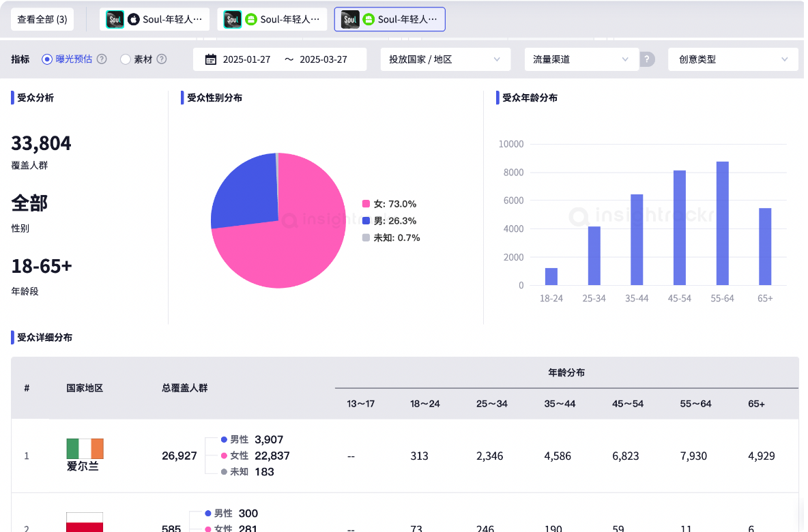Viewport: 808px width, 532px height.
Task: Click the currently selected Soul Android tab
Action: 390,20
